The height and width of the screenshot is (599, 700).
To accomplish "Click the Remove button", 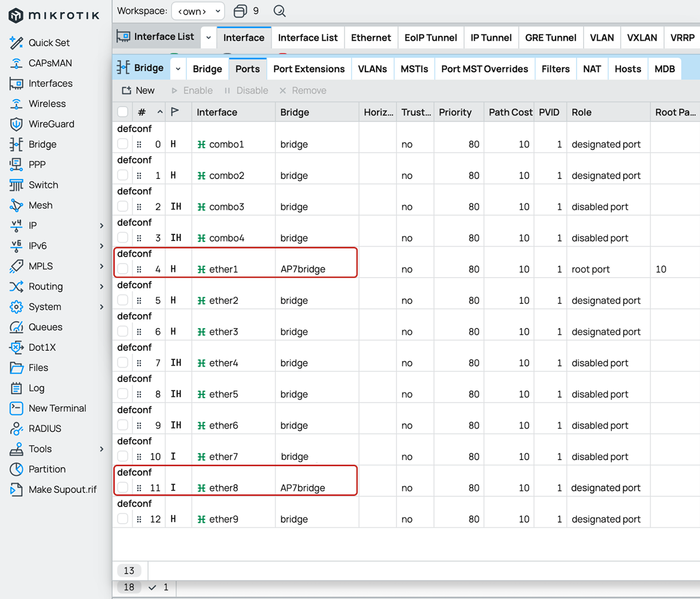I will [x=303, y=91].
